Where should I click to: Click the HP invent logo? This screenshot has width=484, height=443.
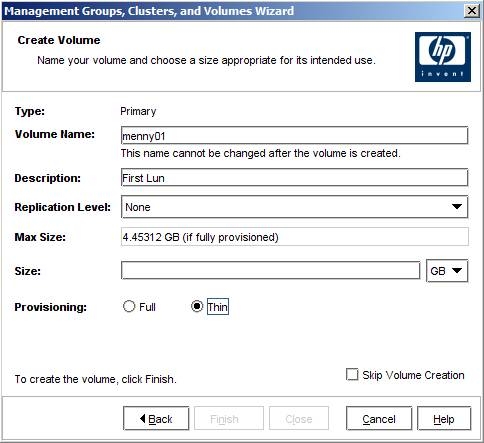tap(443, 57)
